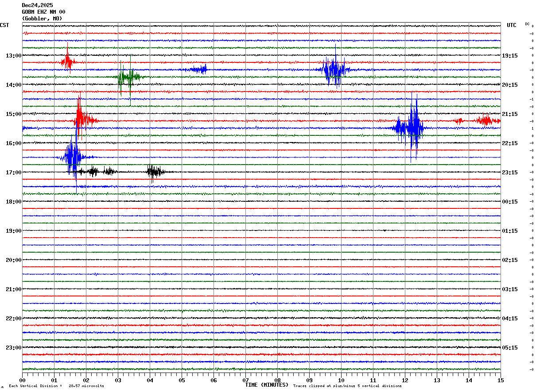
Task: Click minute tick label "03" on bottom axis
Action: click(118, 380)
